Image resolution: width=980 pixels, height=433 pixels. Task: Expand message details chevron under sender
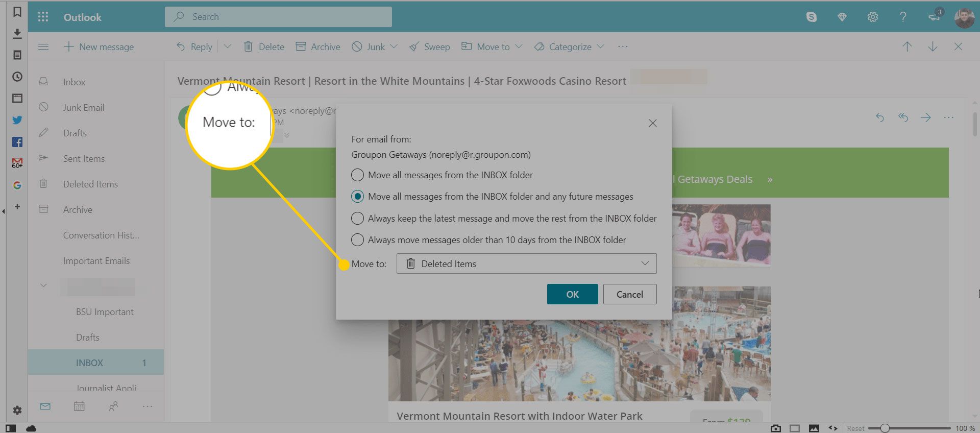(x=287, y=135)
